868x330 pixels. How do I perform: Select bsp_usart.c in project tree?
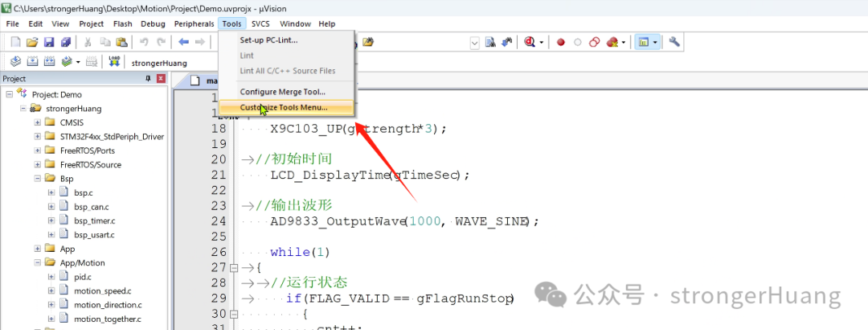(x=94, y=234)
